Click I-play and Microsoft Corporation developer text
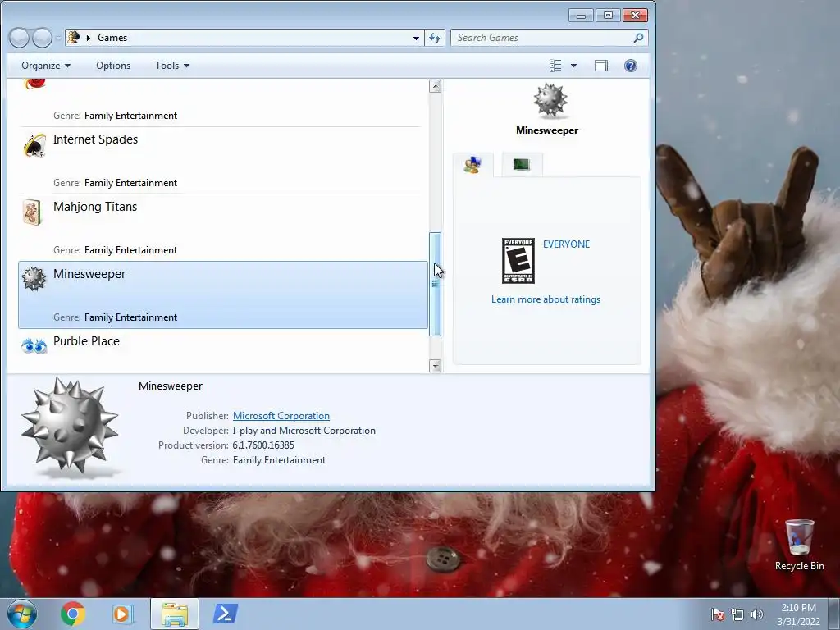Viewport: 840px width, 630px height. point(304,431)
